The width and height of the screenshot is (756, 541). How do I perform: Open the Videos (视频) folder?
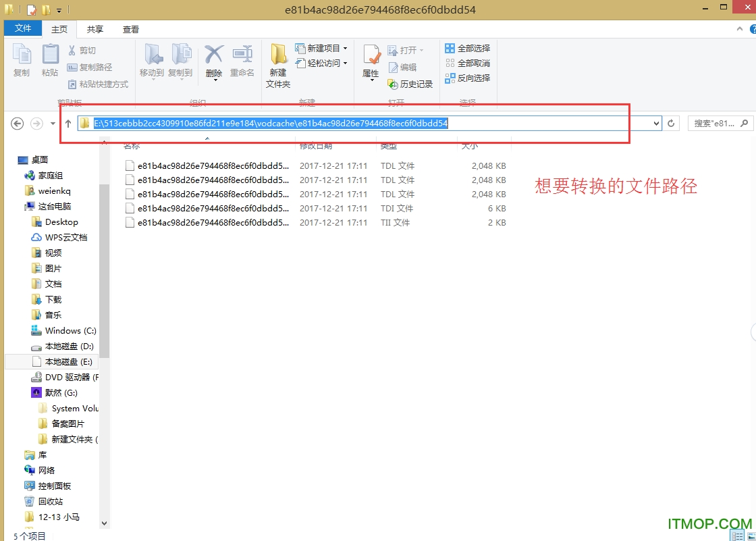pyautogui.click(x=47, y=253)
